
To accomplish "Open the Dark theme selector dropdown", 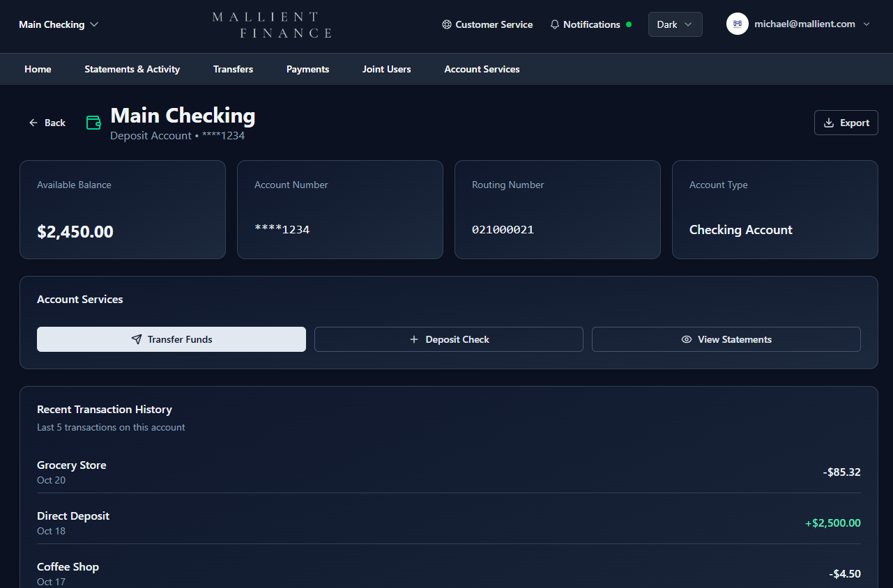I will [674, 24].
